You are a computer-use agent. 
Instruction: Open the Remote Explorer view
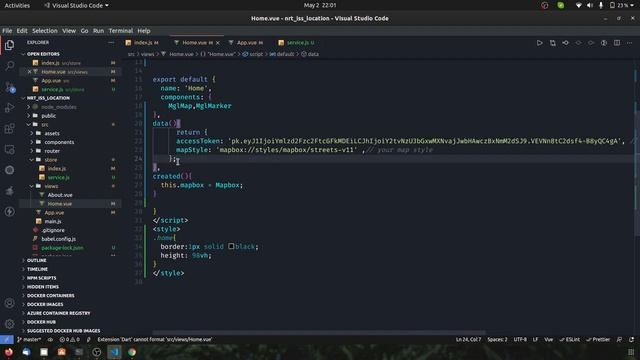[x=9, y=149]
